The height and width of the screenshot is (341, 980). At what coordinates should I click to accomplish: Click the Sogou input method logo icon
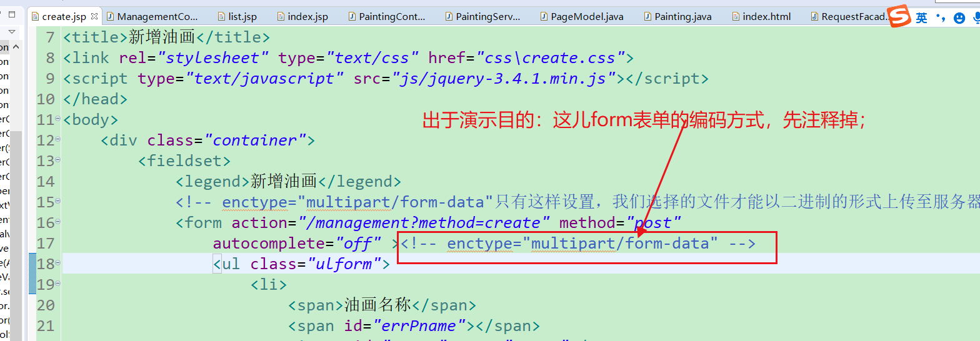pos(899,16)
